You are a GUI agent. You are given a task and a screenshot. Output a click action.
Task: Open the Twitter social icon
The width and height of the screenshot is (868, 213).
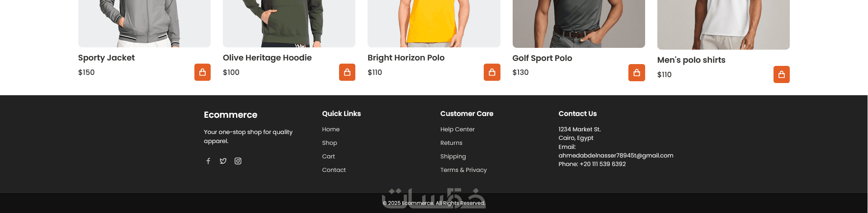223,161
